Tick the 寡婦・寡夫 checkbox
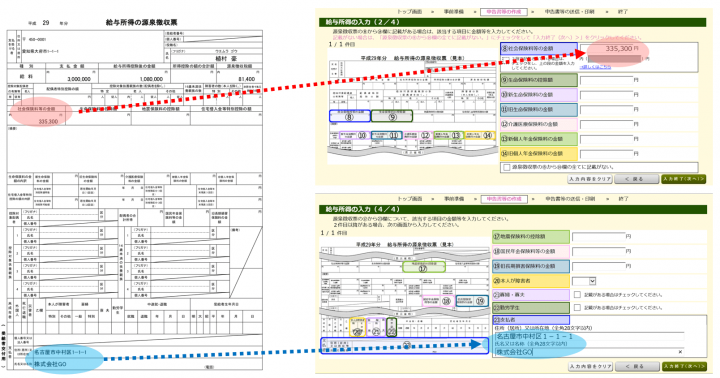 (x=577, y=294)
